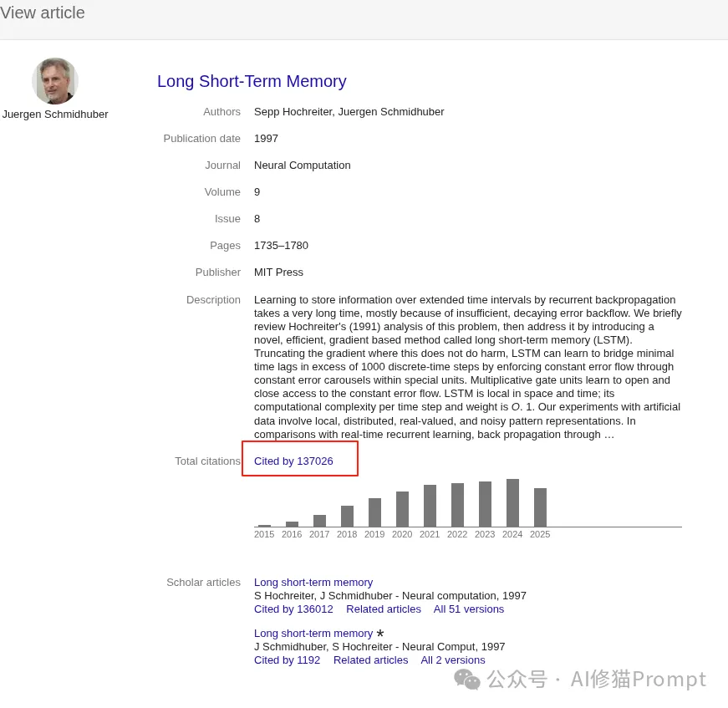Open the Cited by 1192 link
The height and width of the screenshot is (708, 728).
pos(287,660)
